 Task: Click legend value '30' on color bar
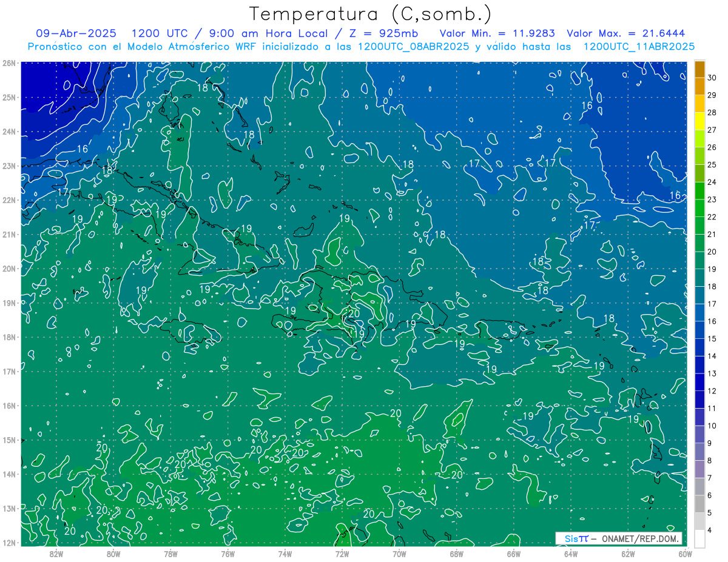[x=712, y=78]
